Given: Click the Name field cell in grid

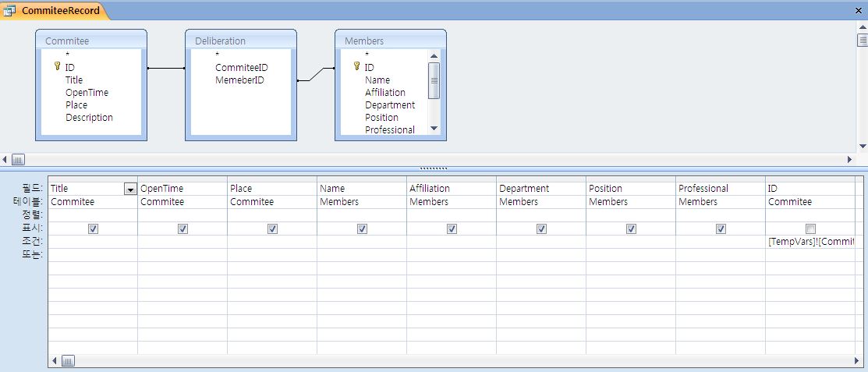Looking at the screenshot, I should 362,189.
